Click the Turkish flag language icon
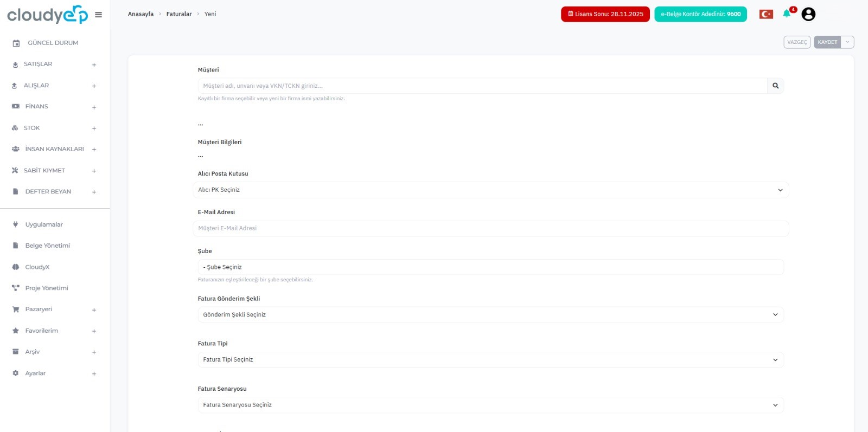The height and width of the screenshot is (432, 868). (x=766, y=14)
